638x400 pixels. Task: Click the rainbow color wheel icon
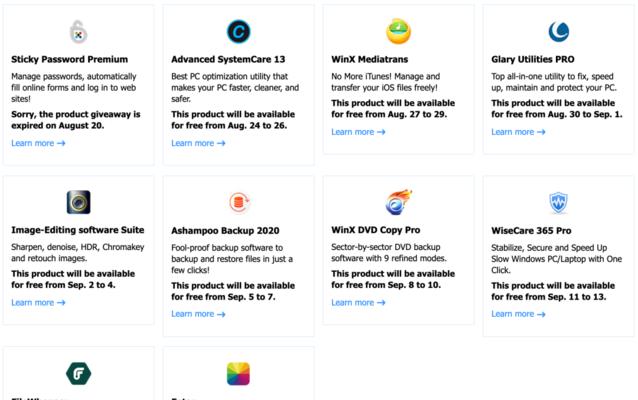coord(238,374)
